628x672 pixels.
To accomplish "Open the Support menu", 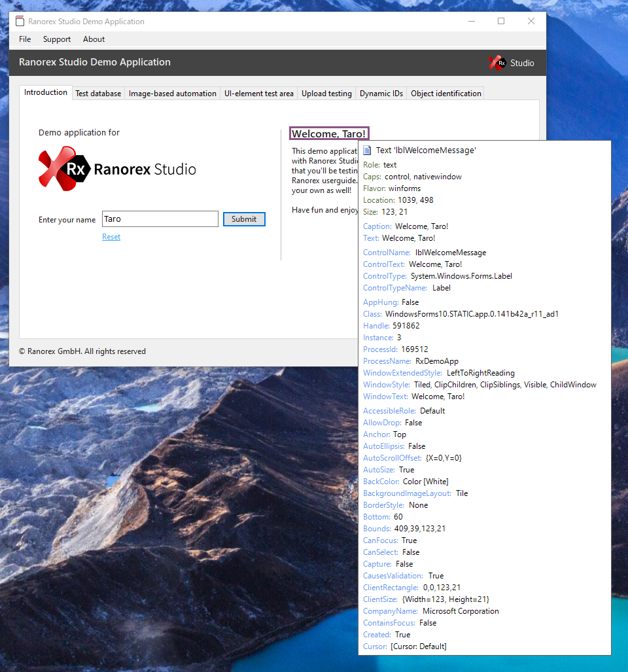I will [56, 39].
